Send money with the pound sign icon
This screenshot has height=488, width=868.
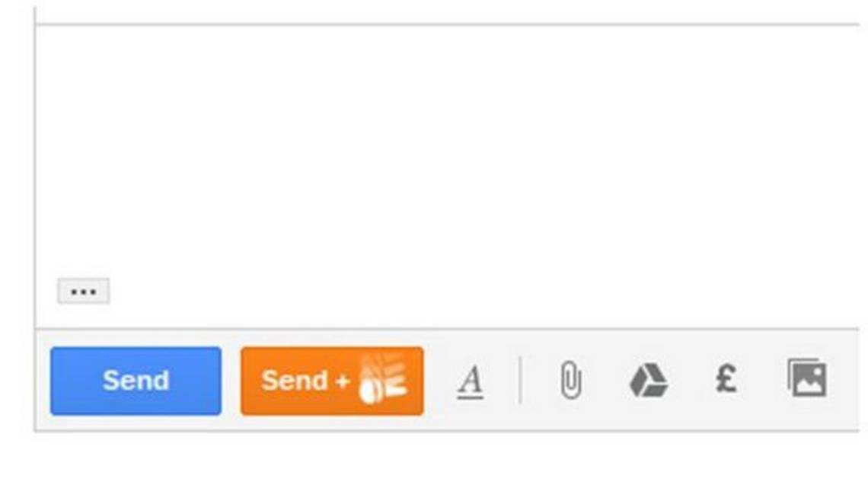coord(726,379)
